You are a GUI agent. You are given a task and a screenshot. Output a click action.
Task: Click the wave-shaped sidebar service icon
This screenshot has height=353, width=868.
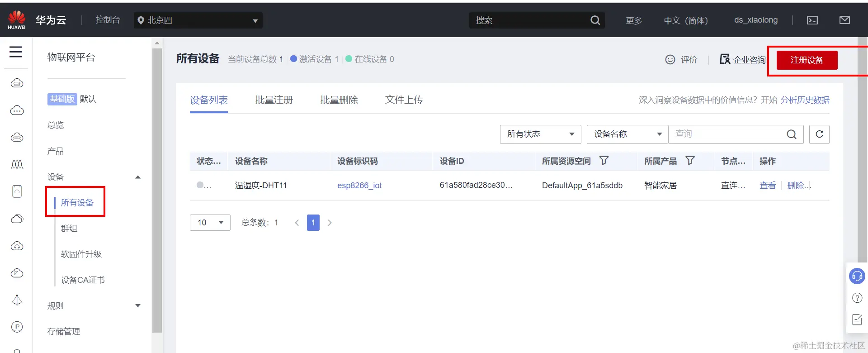[17, 164]
